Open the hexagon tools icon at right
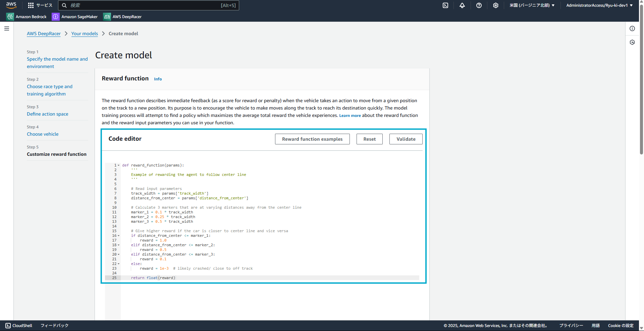The height and width of the screenshot is (331, 644). (x=632, y=42)
